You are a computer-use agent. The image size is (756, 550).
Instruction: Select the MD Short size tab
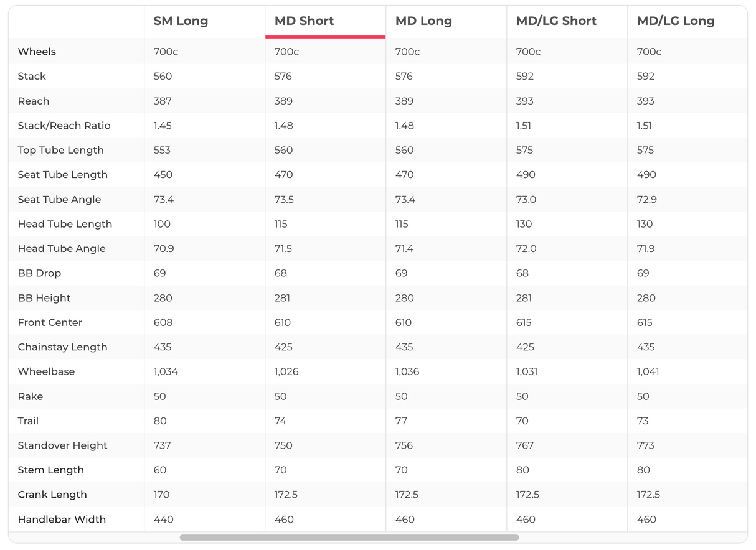(x=304, y=21)
